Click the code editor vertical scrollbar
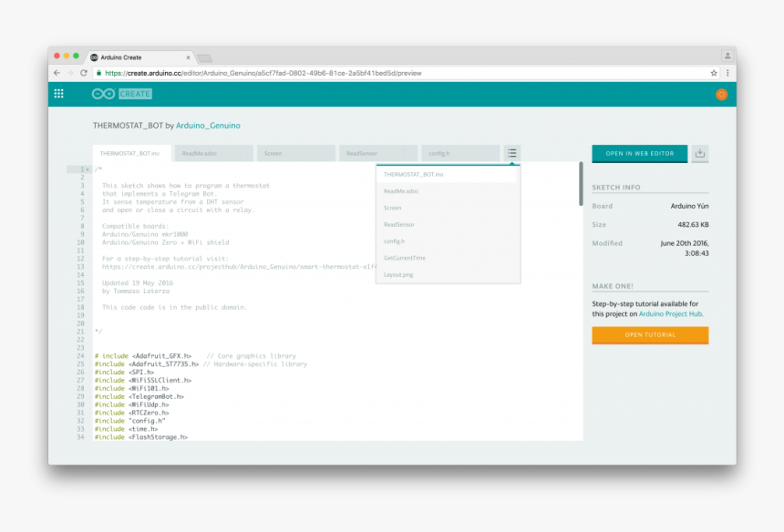 click(x=581, y=182)
